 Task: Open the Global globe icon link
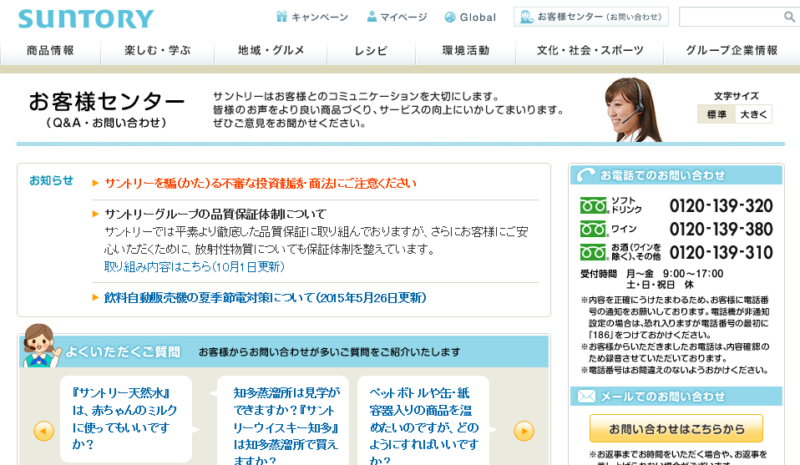pos(450,17)
